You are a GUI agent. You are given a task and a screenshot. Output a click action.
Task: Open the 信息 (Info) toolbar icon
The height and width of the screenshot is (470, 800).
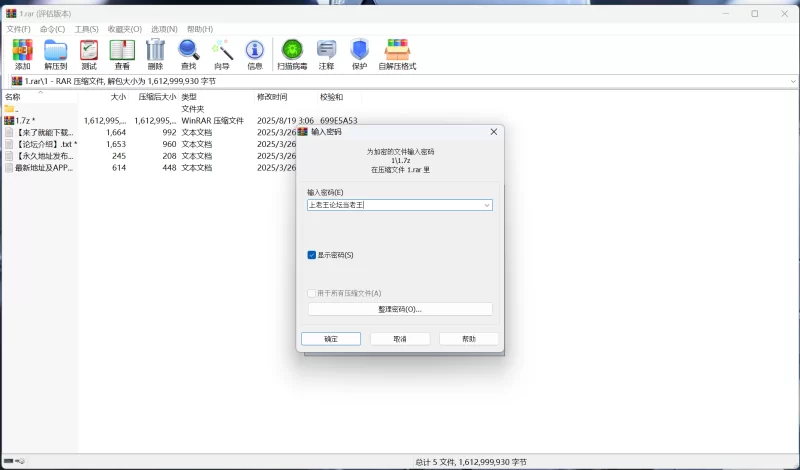click(255, 50)
